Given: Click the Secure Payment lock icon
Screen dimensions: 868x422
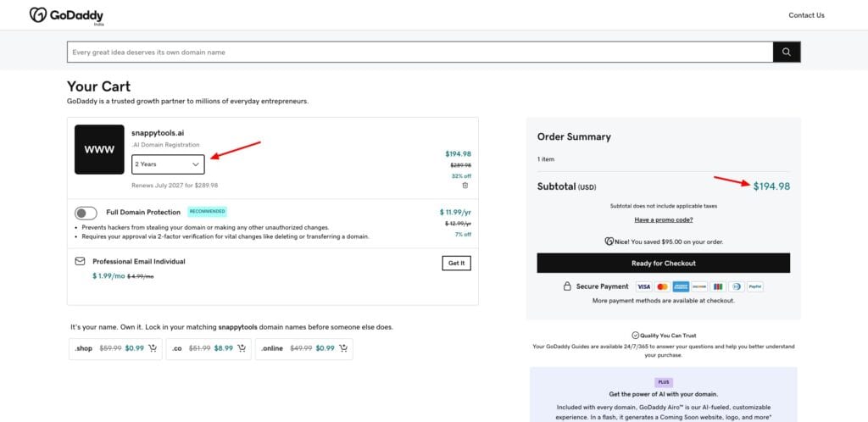Looking at the screenshot, I should (x=567, y=286).
